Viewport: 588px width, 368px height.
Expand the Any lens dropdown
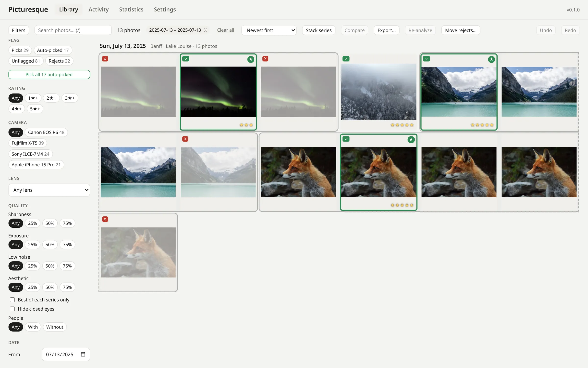49,190
